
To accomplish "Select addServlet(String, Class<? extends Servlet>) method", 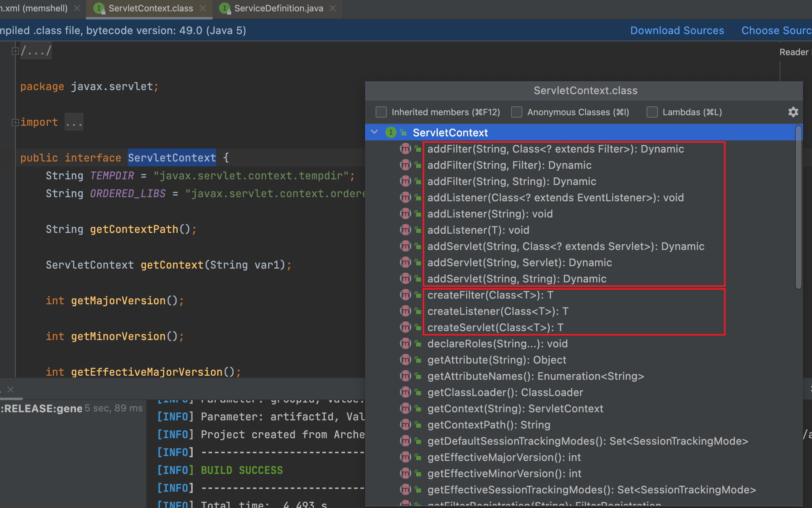I will [566, 246].
